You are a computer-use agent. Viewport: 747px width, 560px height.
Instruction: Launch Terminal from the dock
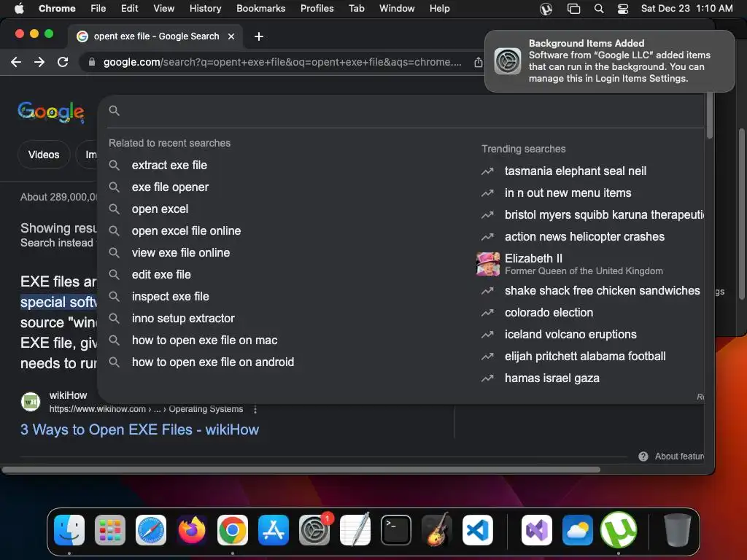pyautogui.click(x=396, y=530)
